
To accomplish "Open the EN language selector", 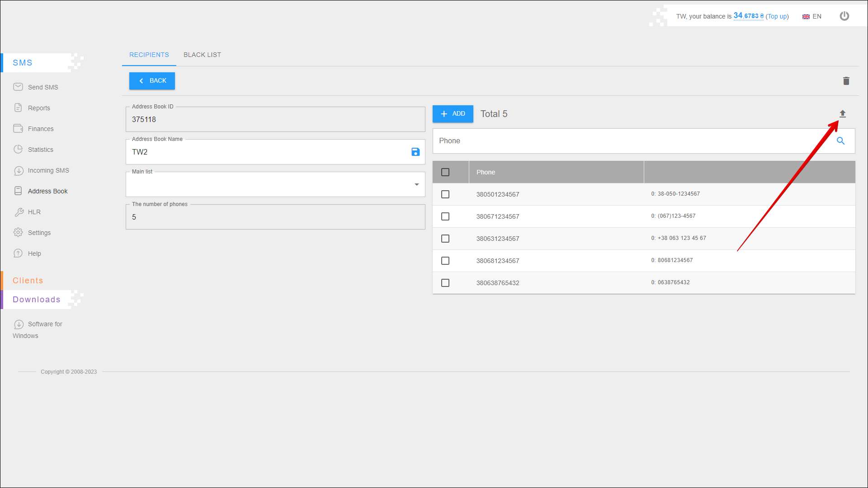I will click(812, 16).
